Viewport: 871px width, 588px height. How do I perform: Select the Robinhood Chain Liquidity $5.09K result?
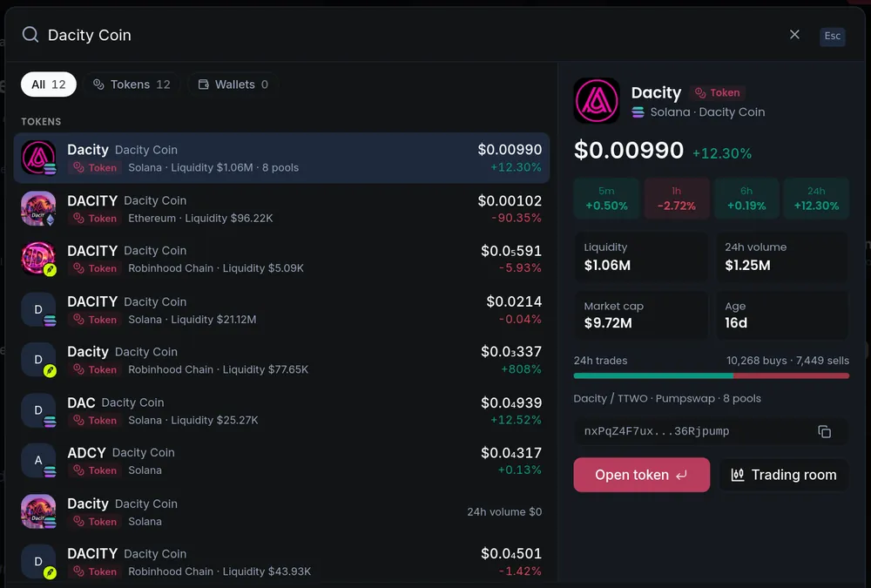click(281, 259)
